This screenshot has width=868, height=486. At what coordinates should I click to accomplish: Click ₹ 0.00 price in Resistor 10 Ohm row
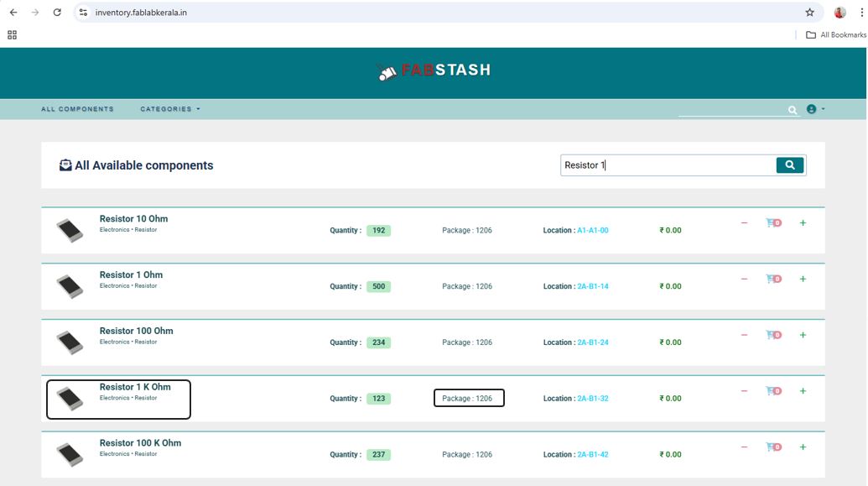(x=670, y=231)
